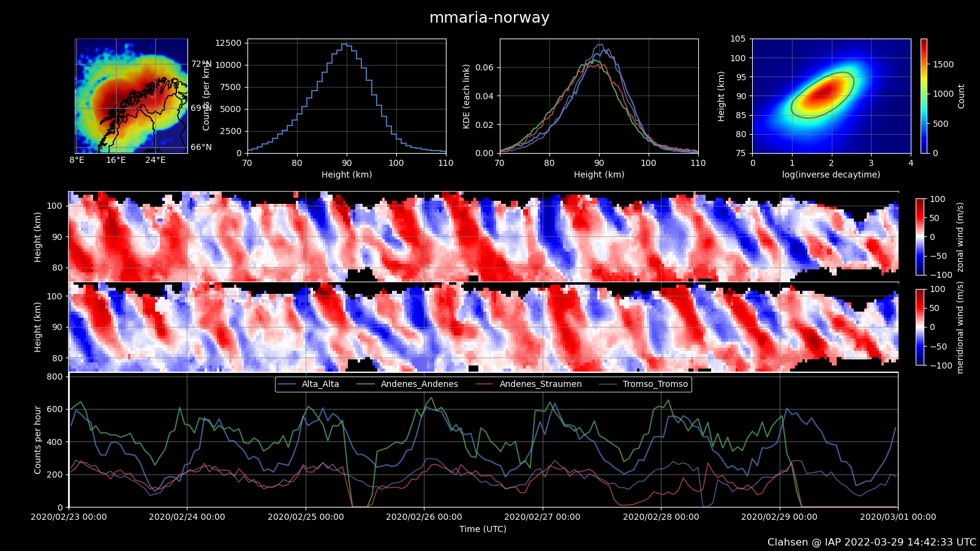Click the '105' tick on heatmap height axis

pyautogui.click(x=737, y=39)
